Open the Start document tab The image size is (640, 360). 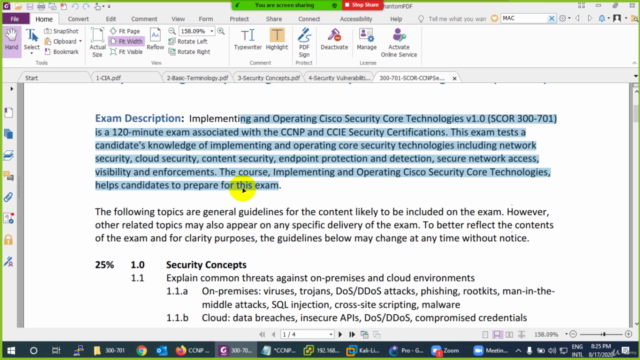31,78
